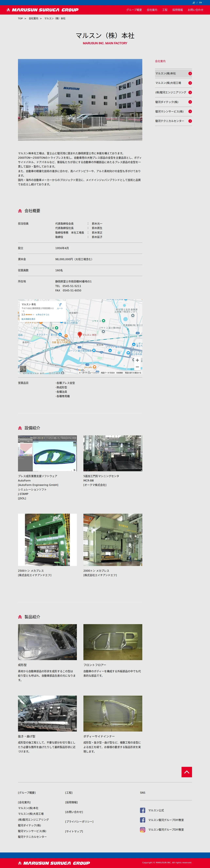Click the octopus icon beside 製品紹介 heading

(x=20, y=617)
